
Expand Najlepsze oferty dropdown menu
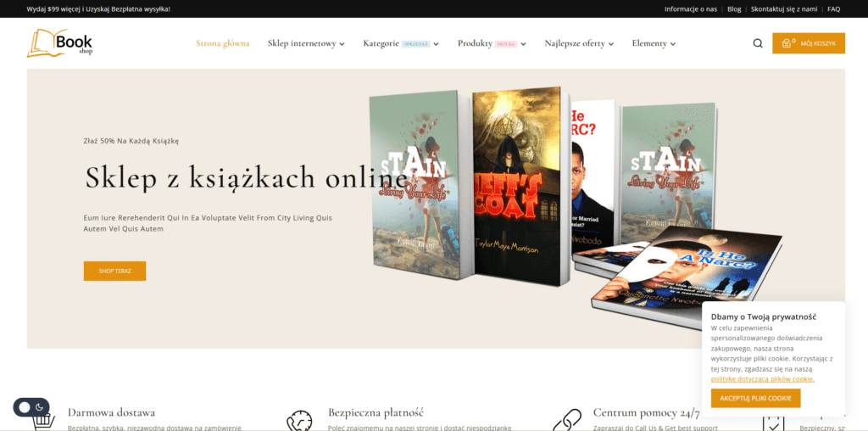(579, 43)
